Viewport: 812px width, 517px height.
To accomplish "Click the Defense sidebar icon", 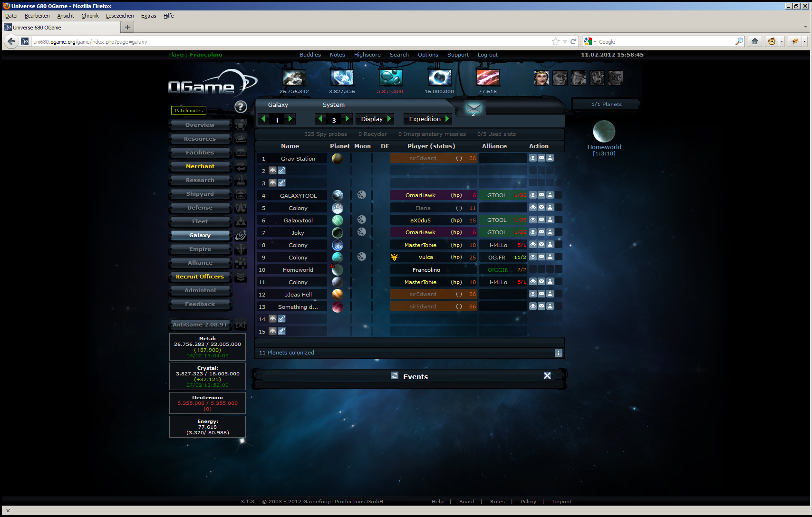I will [241, 208].
